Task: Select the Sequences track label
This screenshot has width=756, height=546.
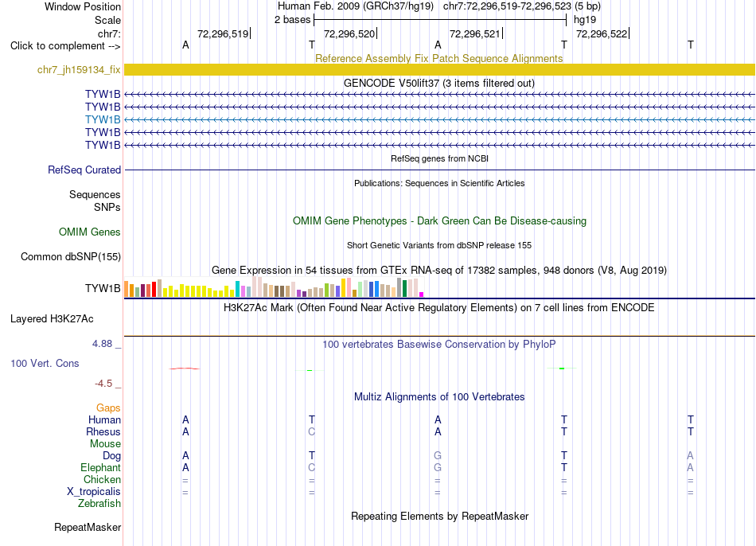Action: coord(95,194)
